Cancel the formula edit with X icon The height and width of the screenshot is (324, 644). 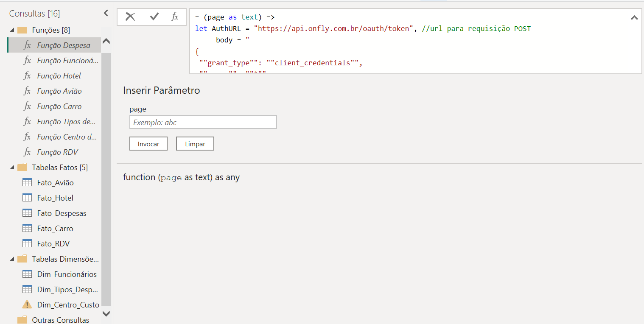[130, 17]
